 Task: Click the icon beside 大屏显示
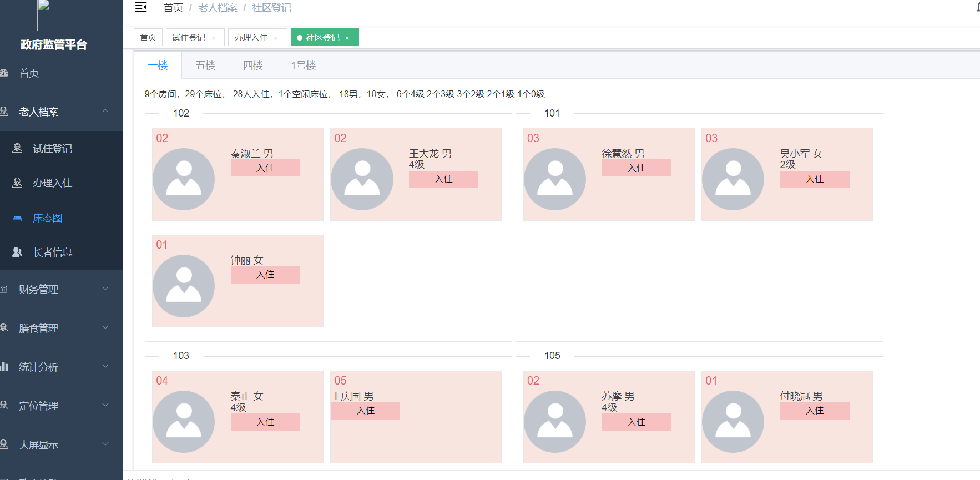click(4, 444)
